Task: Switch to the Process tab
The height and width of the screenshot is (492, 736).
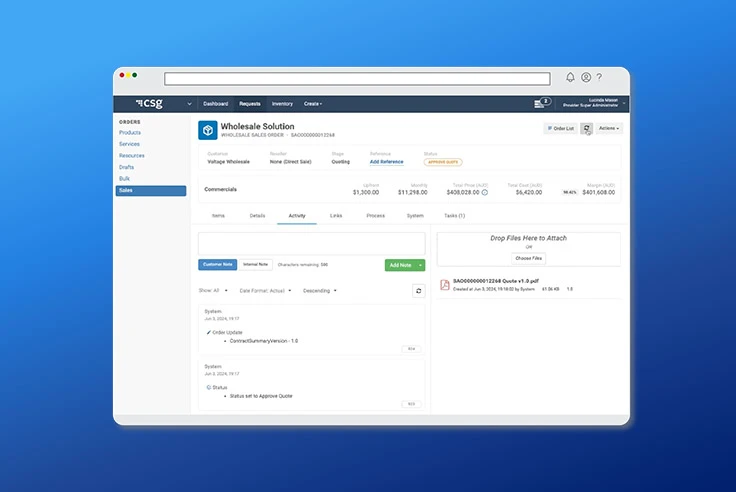Action: coord(376,216)
